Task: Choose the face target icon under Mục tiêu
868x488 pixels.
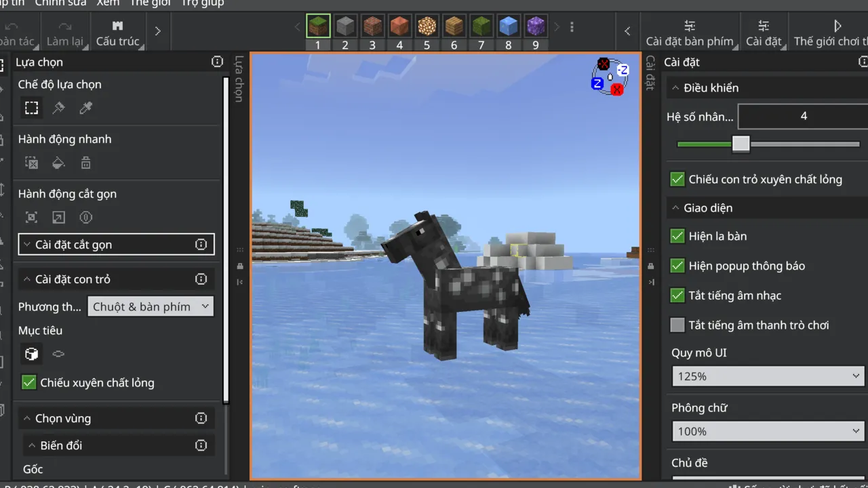Action: 58,354
